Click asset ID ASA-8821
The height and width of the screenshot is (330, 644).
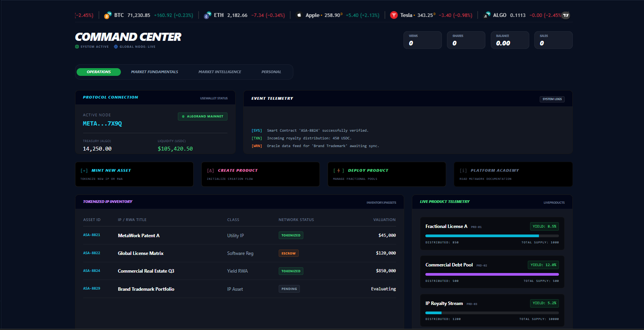(x=92, y=235)
